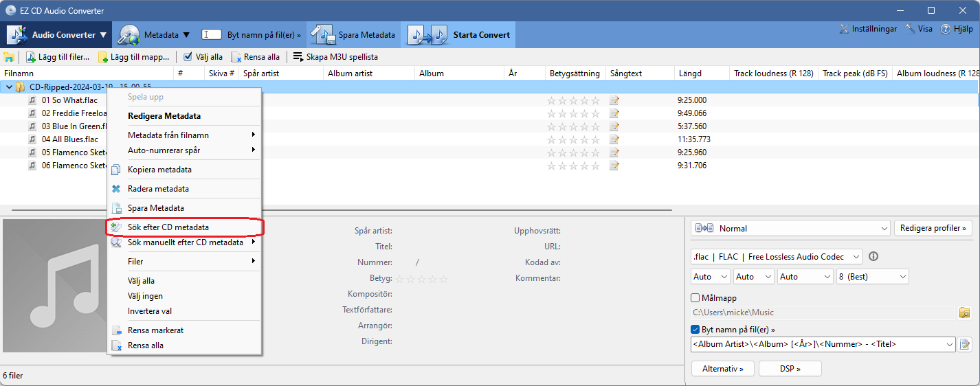This screenshot has height=386, width=980.
Task: Click Skapa M3U spellista icon
Action: (298, 57)
